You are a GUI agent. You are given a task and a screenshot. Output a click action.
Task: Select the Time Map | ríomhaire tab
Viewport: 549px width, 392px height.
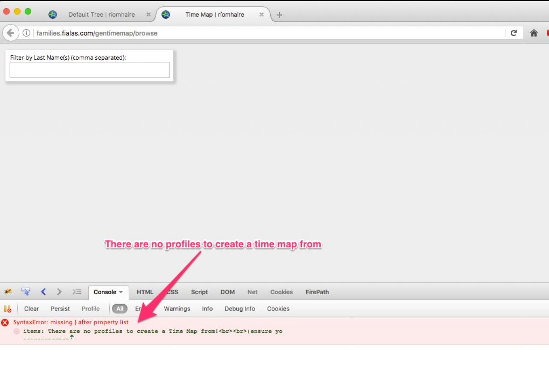[x=214, y=15]
